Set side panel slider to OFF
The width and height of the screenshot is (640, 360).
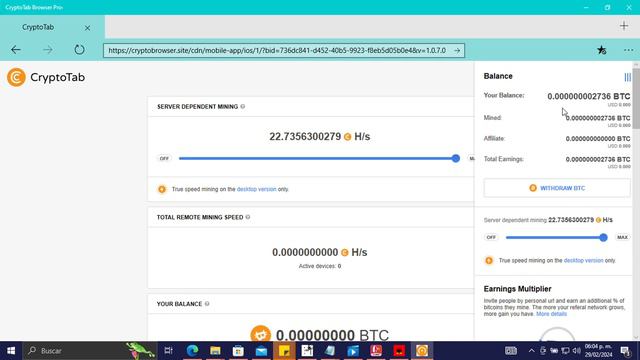(491, 237)
